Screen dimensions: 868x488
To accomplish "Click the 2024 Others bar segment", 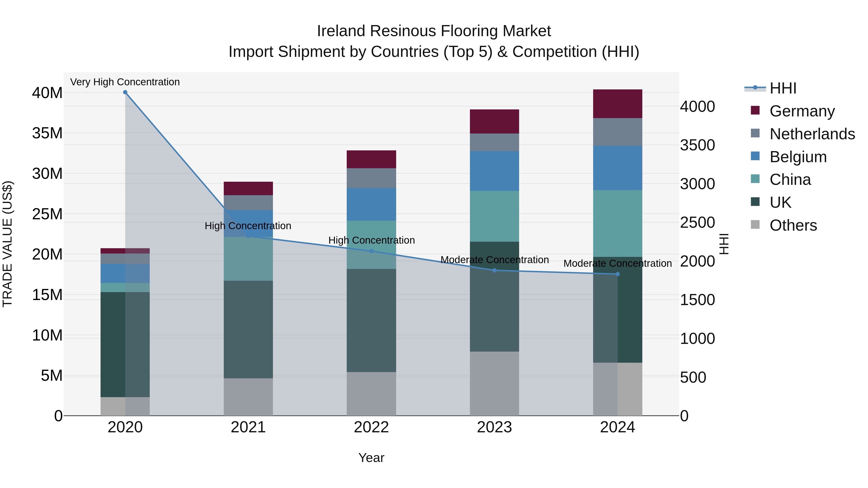I will [618, 389].
